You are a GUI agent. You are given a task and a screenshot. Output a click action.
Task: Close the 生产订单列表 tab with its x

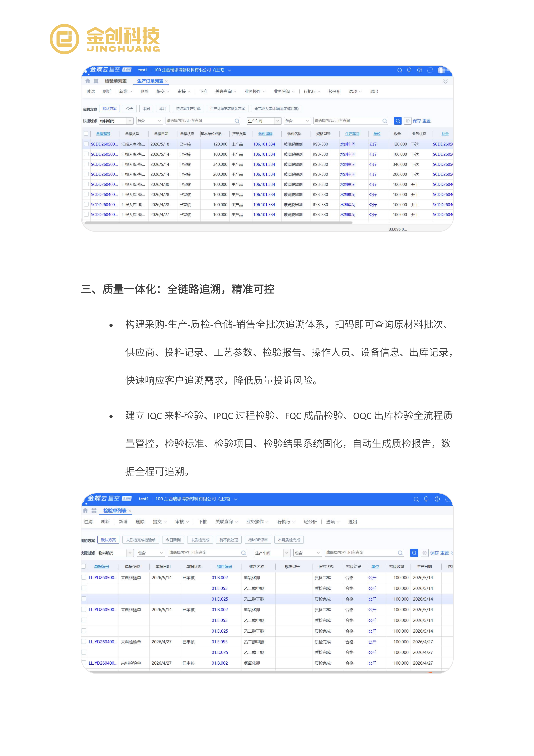point(167,81)
